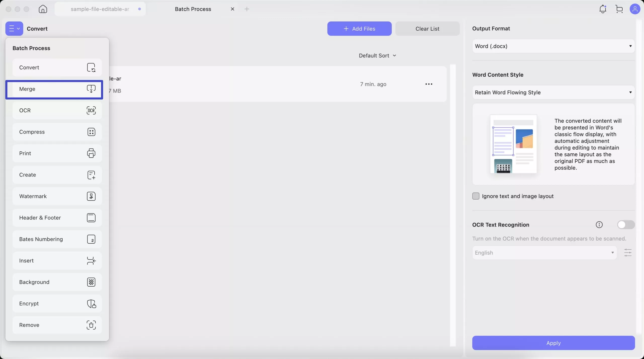Open OCR Text Recognition info icon
644x359 pixels.
point(599,225)
